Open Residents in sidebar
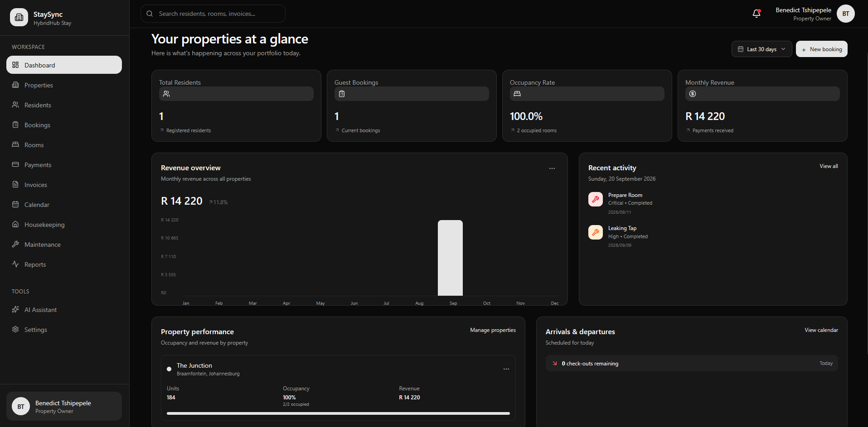Screen dimensions: 868x427 click(x=64, y=105)
